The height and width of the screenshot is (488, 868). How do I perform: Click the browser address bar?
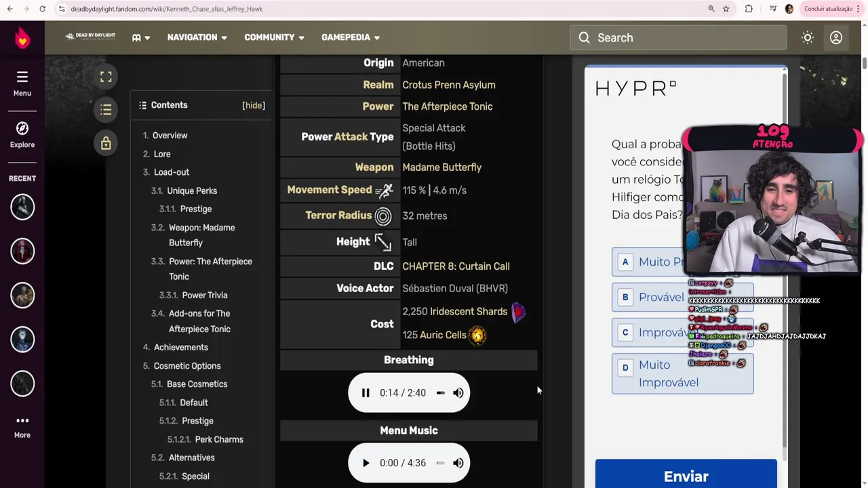pyautogui.click(x=380, y=9)
